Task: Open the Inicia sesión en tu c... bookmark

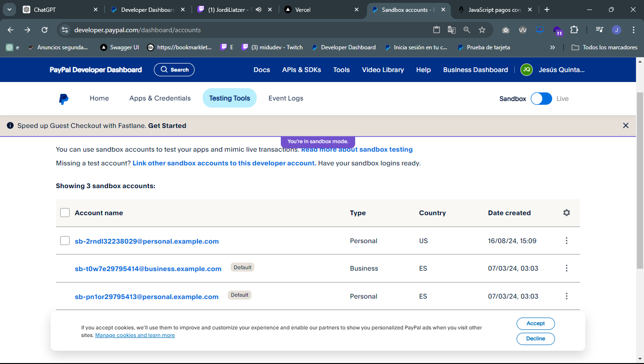Action: pyautogui.click(x=416, y=47)
